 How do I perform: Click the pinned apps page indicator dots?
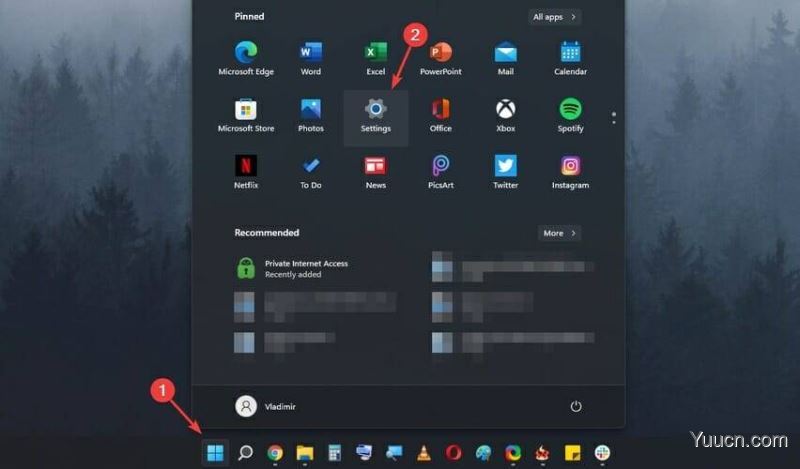[613, 118]
